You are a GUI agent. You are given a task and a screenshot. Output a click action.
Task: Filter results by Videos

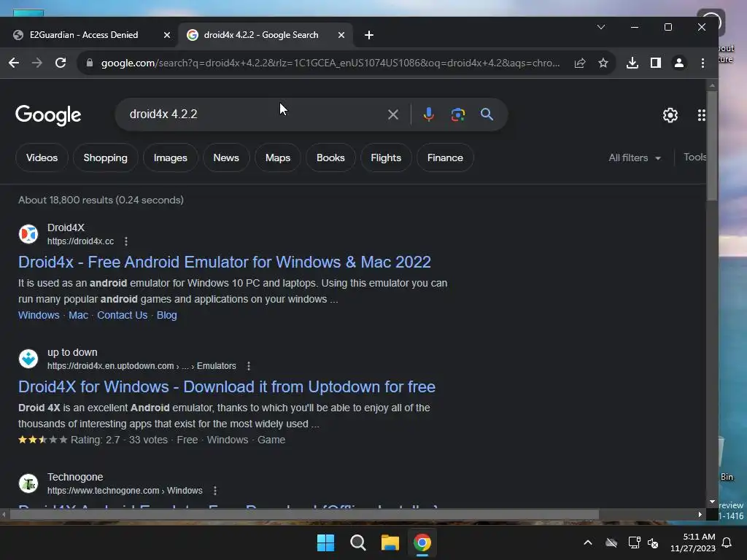pyautogui.click(x=42, y=157)
